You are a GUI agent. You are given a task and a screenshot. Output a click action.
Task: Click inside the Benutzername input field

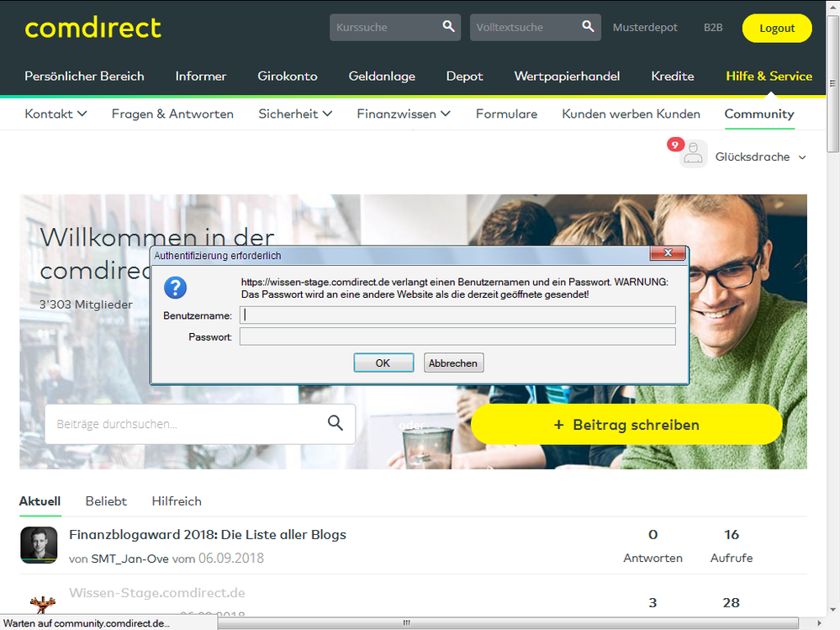457,314
